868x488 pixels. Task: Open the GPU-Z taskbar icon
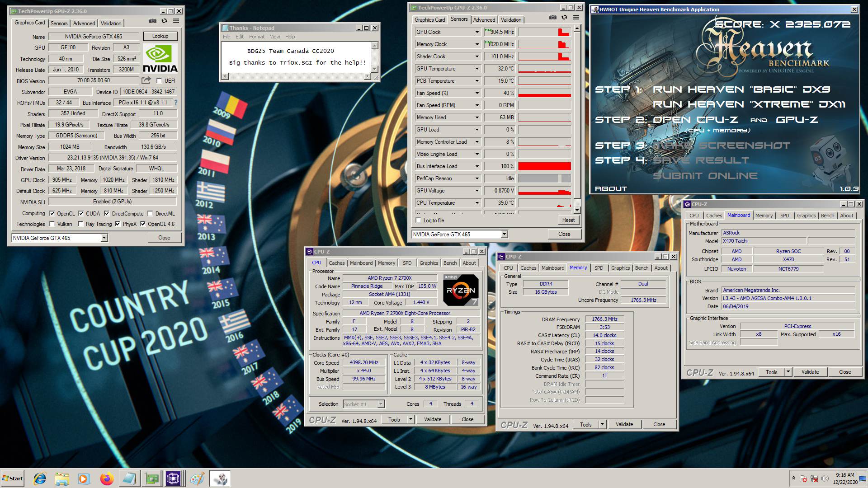pos(151,479)
